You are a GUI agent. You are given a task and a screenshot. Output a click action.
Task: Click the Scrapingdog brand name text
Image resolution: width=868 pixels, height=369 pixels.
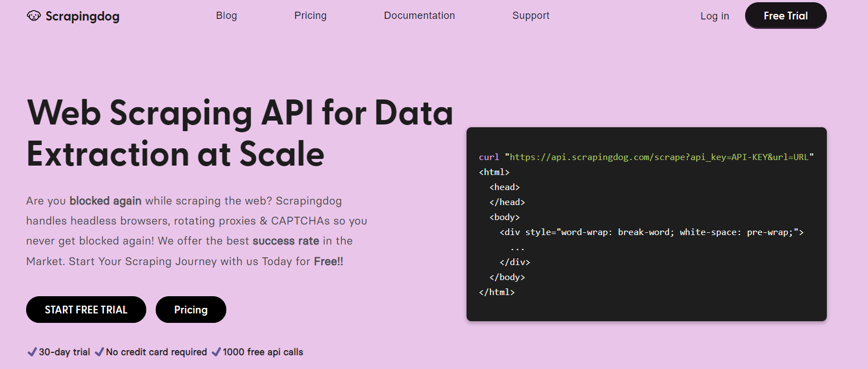click(x=82, y=16)
